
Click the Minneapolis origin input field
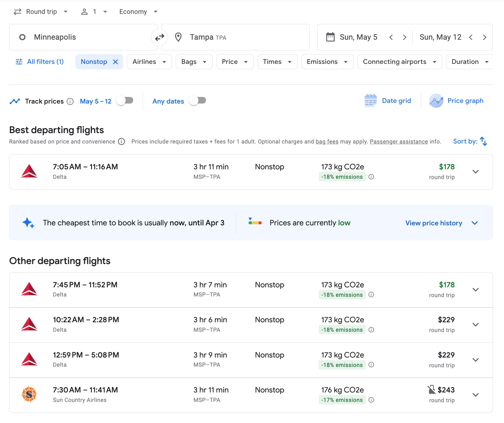82,37
